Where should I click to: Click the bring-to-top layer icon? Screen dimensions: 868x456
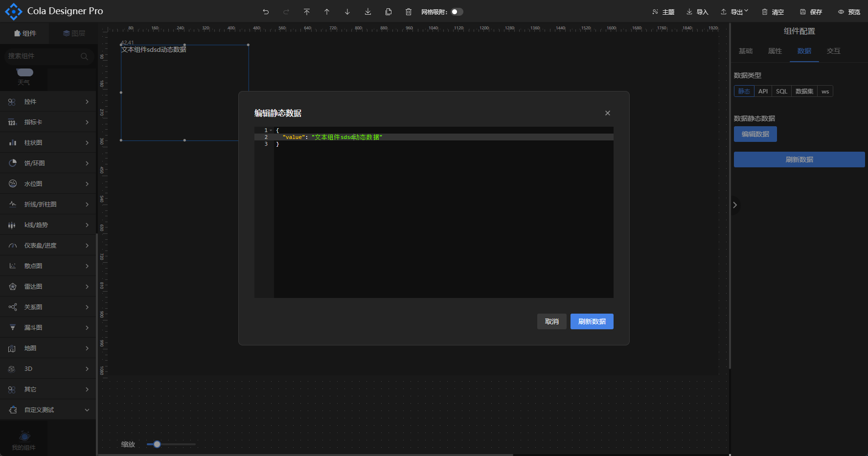pos(307,12)
